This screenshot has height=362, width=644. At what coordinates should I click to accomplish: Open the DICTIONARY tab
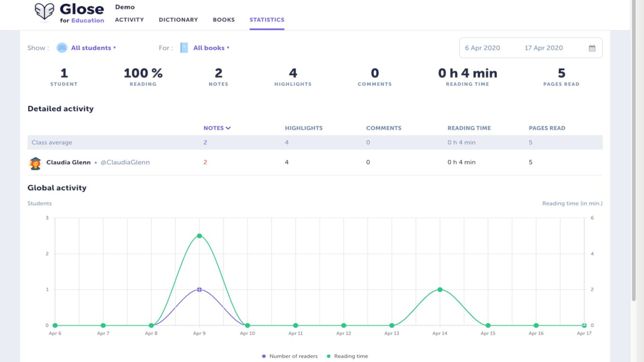(178, 19)
